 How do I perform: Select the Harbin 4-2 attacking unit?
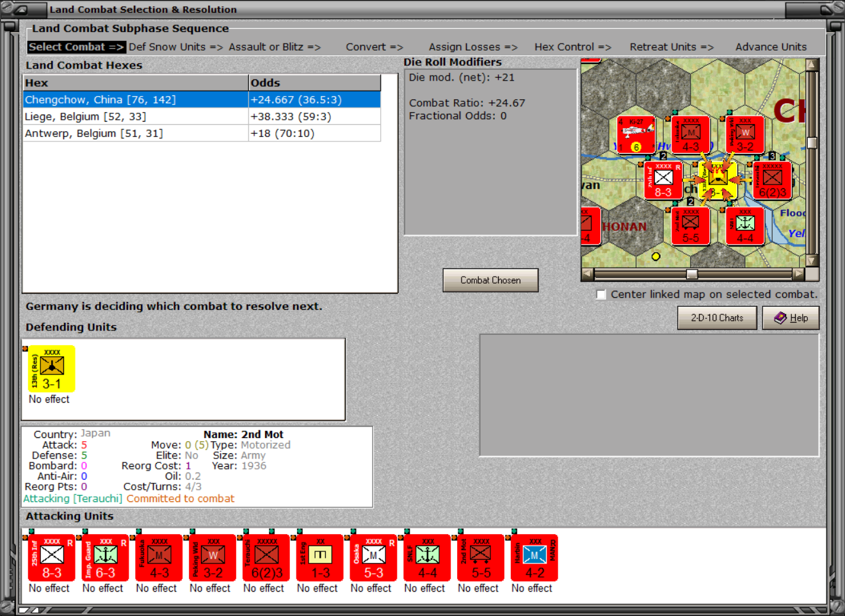pos(535,558)
